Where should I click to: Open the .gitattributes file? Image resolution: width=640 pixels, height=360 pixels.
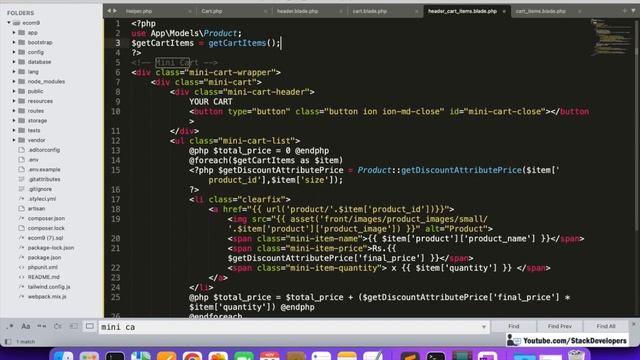tap(44, 179)
